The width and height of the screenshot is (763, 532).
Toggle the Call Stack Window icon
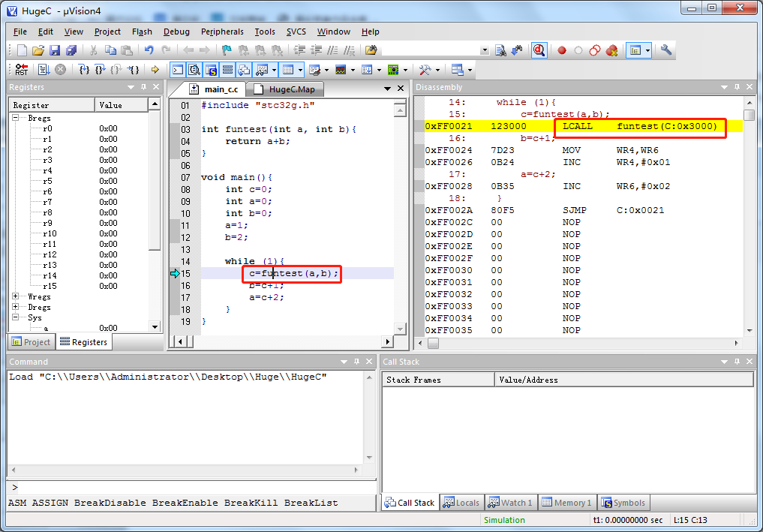pos(244,70)
